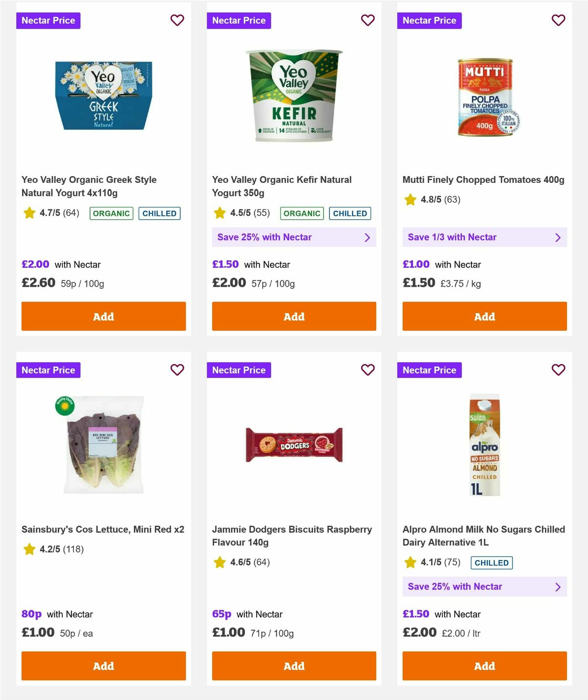Screen dimensions: 588x700
Task: Click the Nectar Price badge on Jammie Dodgers
Action: click(239, 370)
